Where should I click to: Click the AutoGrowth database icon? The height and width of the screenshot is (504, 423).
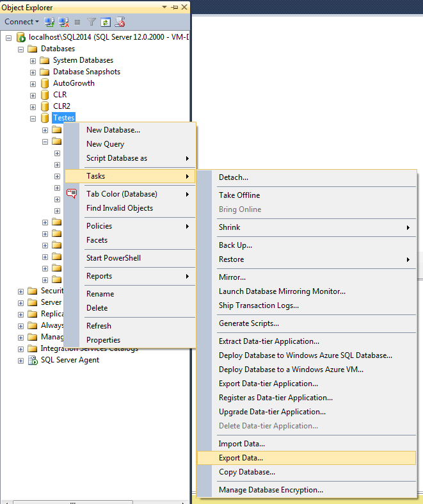45,83
